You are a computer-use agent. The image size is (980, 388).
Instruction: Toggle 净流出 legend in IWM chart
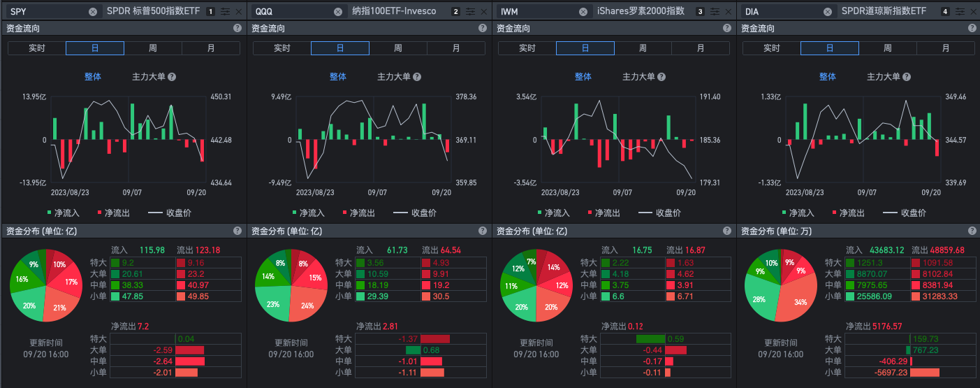(x=604, y=213)
